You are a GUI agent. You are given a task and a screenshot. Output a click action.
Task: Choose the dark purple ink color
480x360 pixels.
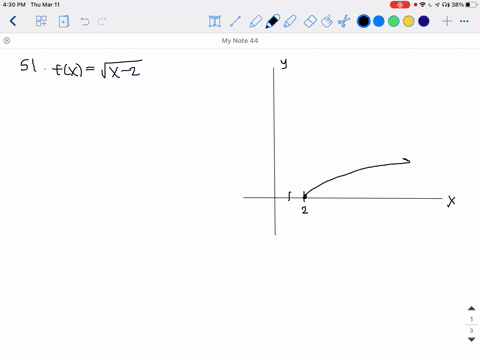pyautogui.click(x=424, y=21)
